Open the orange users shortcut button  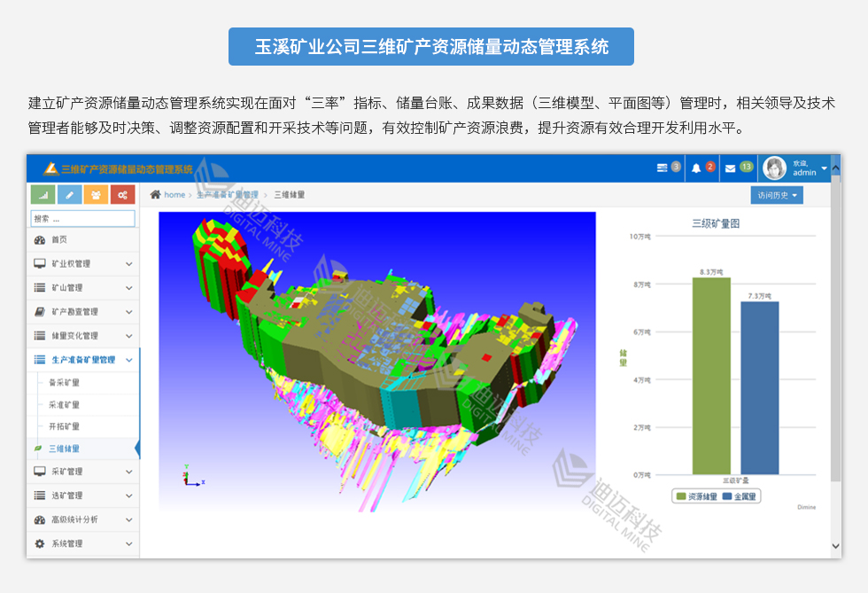click(x=97, y=195)
